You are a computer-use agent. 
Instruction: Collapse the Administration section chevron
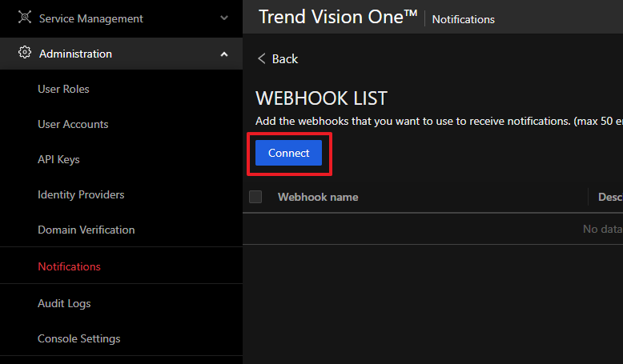pyautogui.click(x=224, y=54)
